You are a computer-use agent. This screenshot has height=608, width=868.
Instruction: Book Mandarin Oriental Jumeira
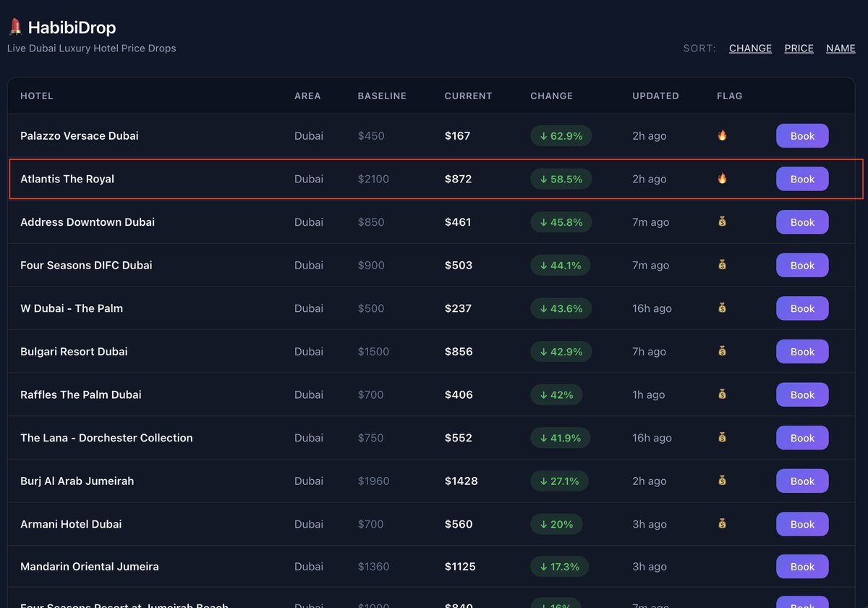(802, 567)
